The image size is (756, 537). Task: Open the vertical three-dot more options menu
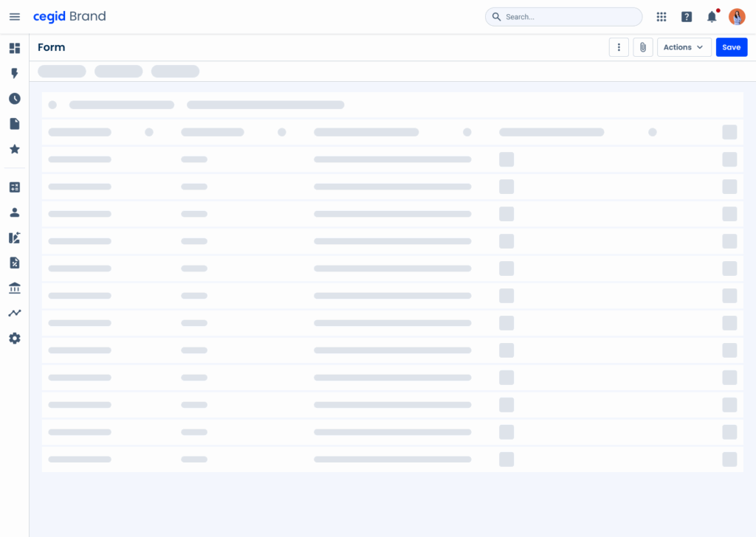(619, 47)
